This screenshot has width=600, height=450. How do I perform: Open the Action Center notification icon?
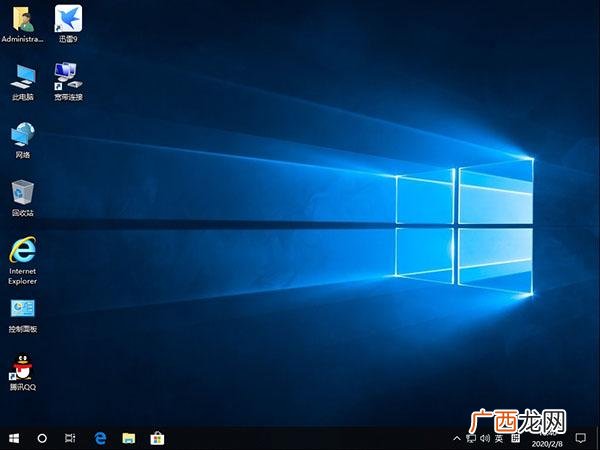click(580, 438)
